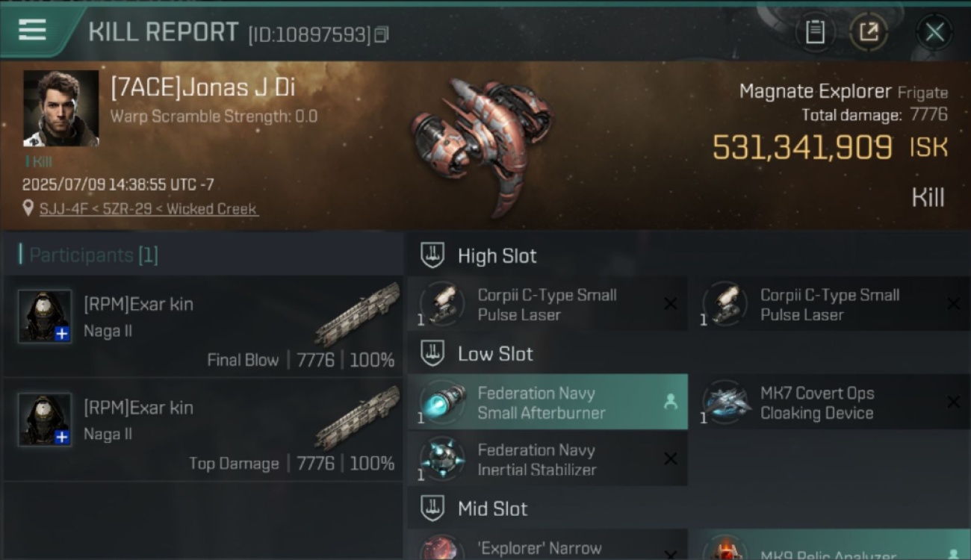Tap the Federation Navy Inertial Stabilizer icon

click(x=442, y=459)
